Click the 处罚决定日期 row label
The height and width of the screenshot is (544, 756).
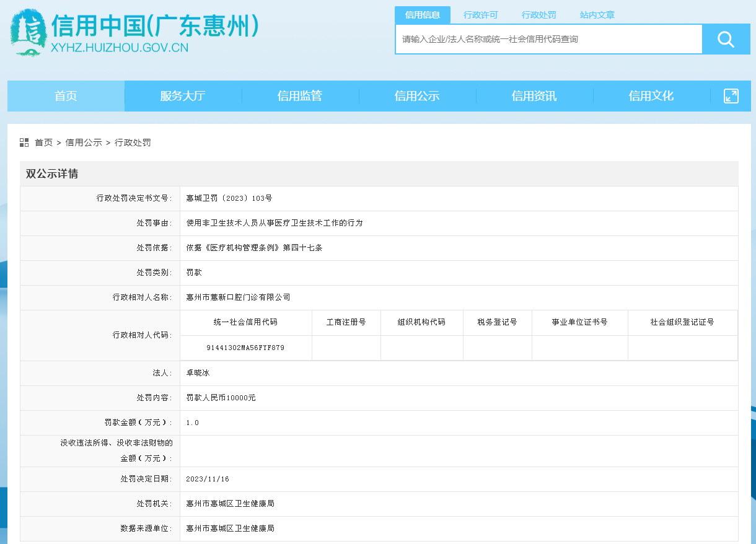point(147,479)
